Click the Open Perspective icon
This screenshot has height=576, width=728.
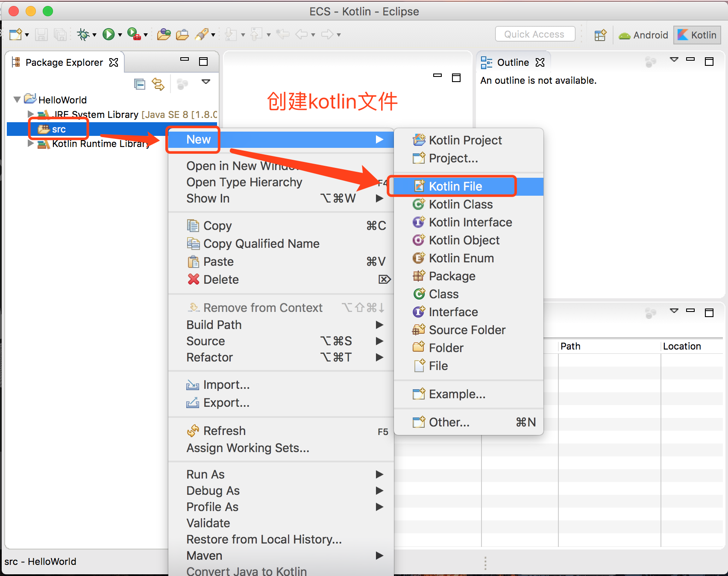coord(600,35)
